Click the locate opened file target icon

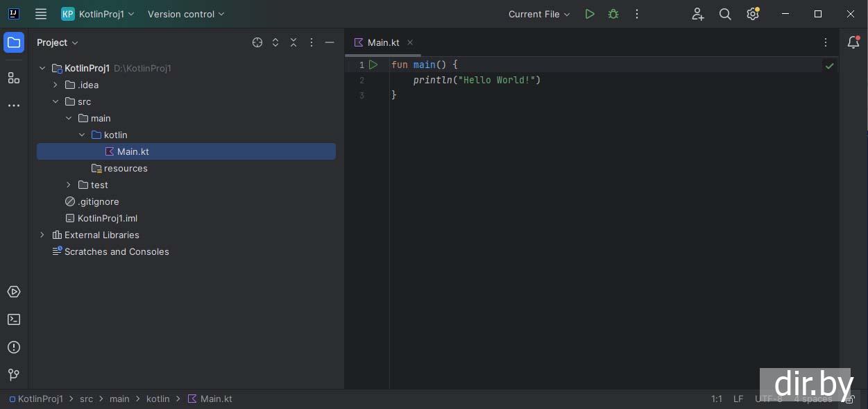pyautogui.click(x=257, y=42)
